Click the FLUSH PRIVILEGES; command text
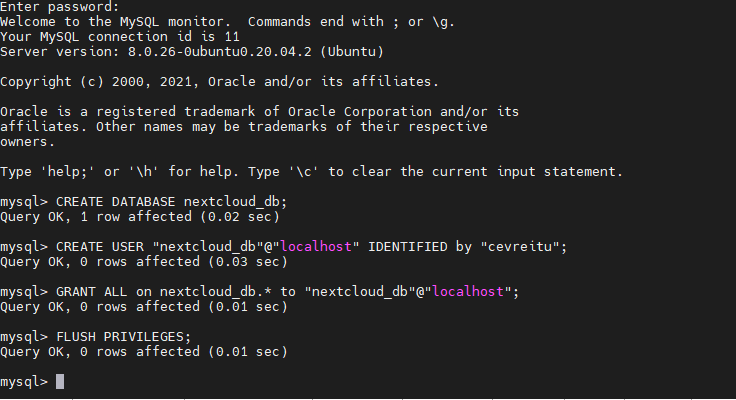This screenshot has width=736, height=400. pyautogui.click(x=124, y=337)
